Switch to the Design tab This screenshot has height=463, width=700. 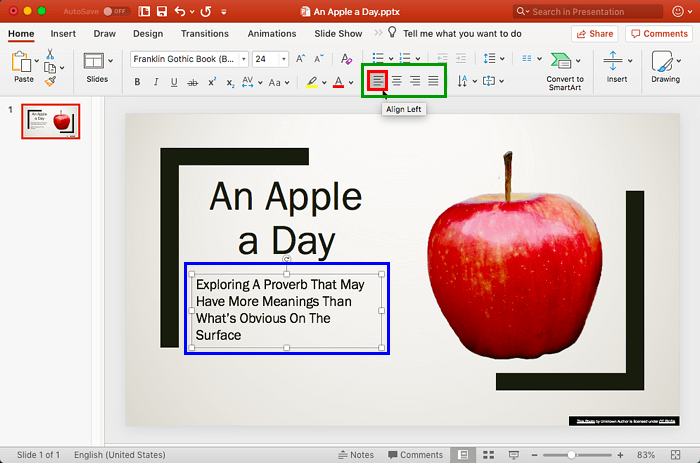(148, 33)
